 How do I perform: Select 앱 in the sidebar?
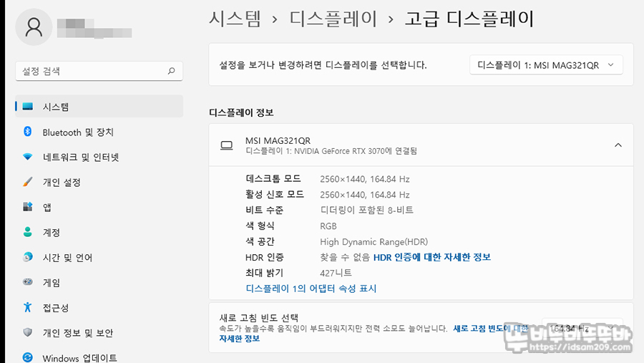99,207
